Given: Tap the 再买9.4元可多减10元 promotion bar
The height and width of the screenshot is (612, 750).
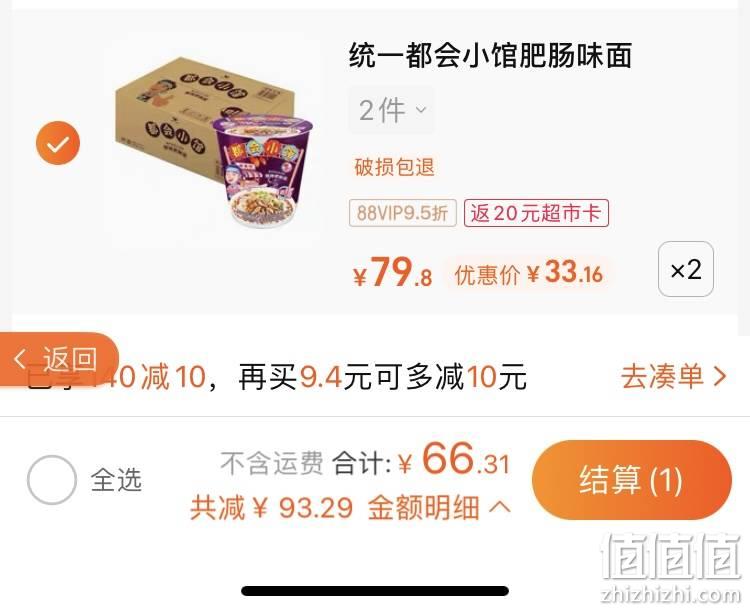Looking at the screenshot, I should click(383, 377).
